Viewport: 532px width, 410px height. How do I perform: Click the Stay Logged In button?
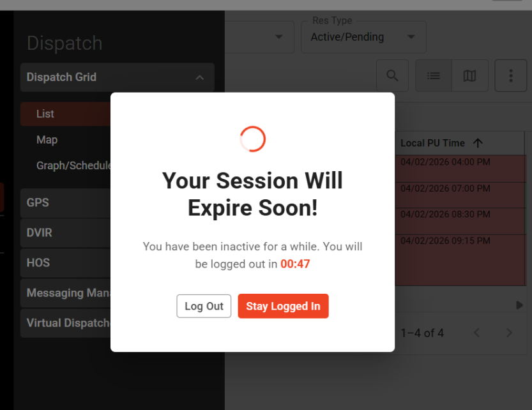click(283, 306)
